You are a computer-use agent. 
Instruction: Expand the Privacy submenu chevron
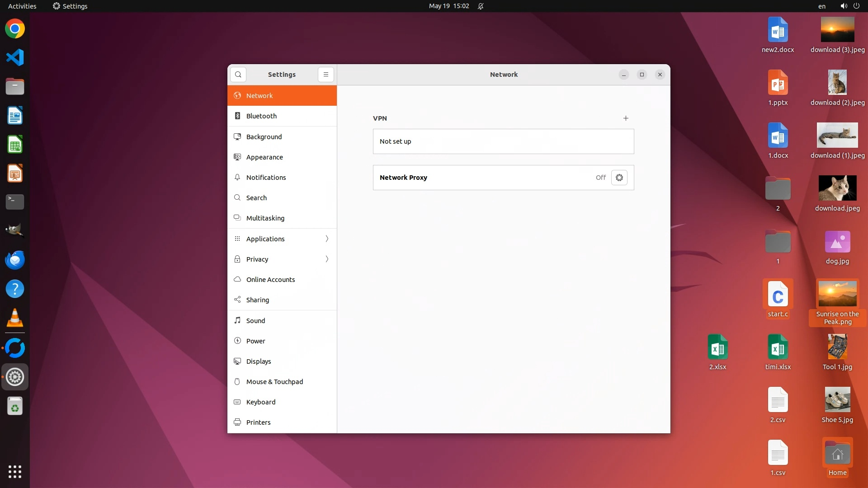click(327, 259)
